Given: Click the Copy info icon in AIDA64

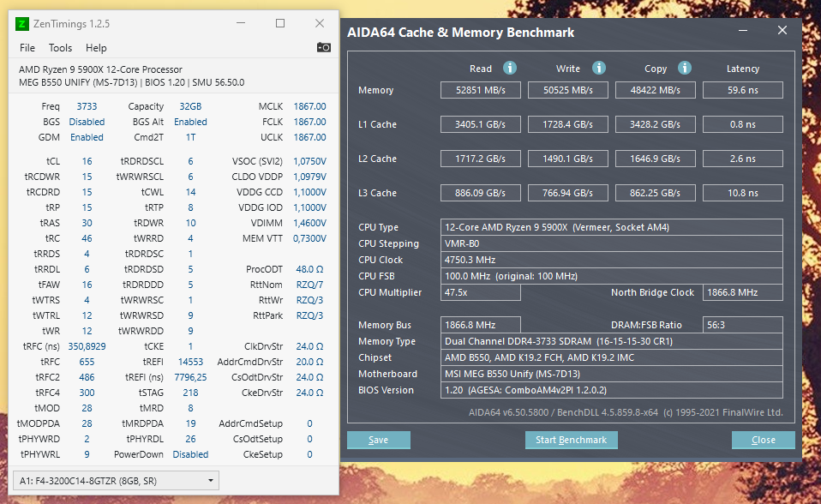Looking at the screenshot, I should point(685,68).
